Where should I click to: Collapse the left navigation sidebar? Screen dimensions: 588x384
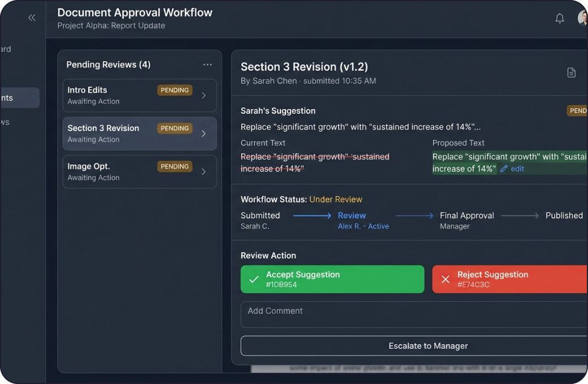32,17
